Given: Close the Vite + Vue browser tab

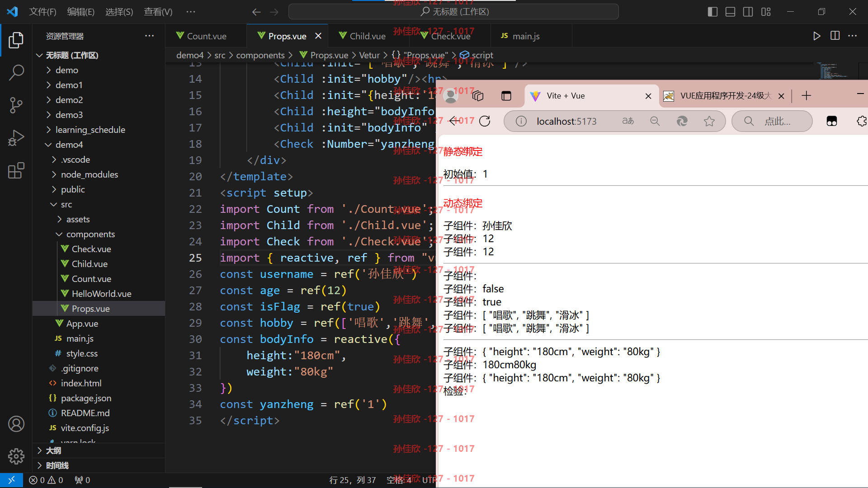Looking at the screenshot, I should pos(648,96).
